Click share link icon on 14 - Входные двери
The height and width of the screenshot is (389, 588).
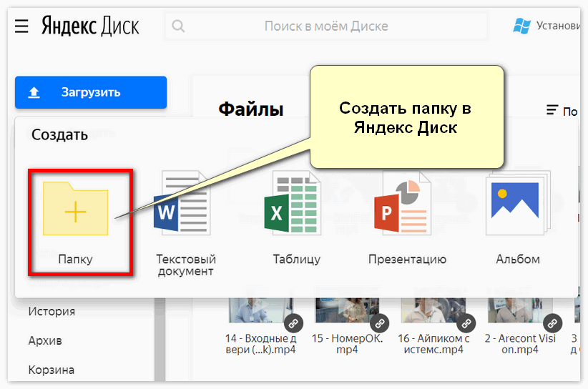[293, 323]
